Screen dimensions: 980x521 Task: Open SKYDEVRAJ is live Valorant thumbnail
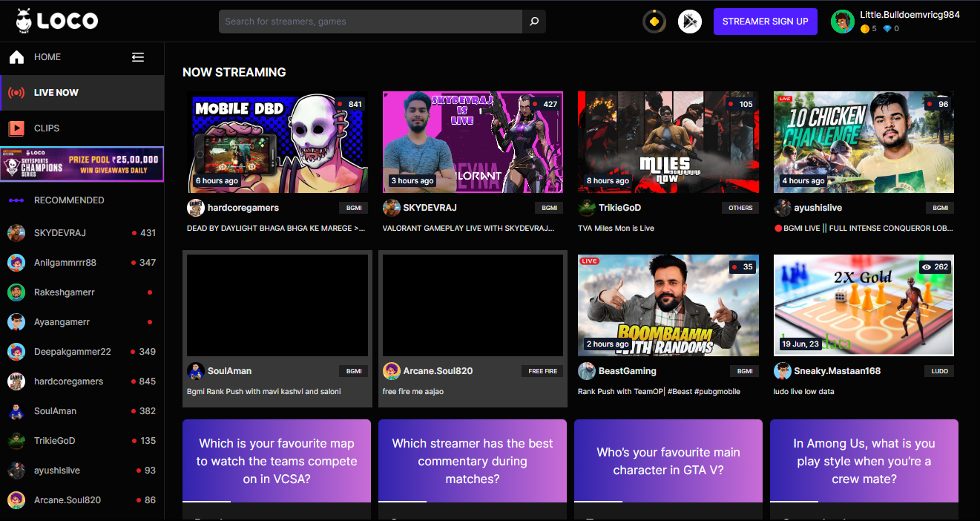tap(473, 142)
